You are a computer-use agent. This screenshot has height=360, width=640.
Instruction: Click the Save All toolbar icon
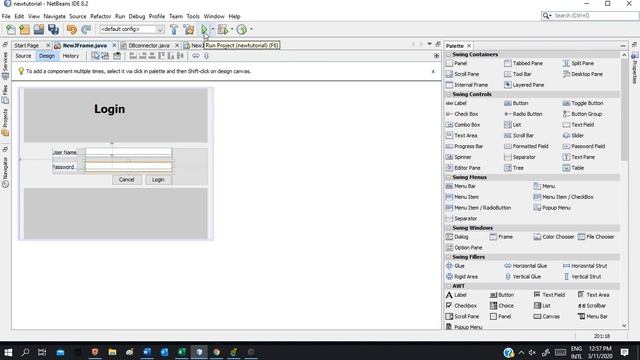tap(53, 29)
